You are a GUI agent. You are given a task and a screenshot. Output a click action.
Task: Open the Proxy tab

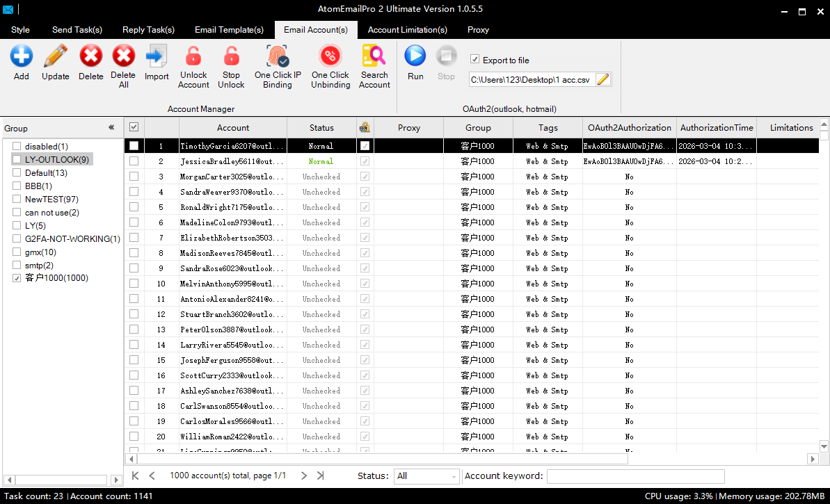pos(478,30)
